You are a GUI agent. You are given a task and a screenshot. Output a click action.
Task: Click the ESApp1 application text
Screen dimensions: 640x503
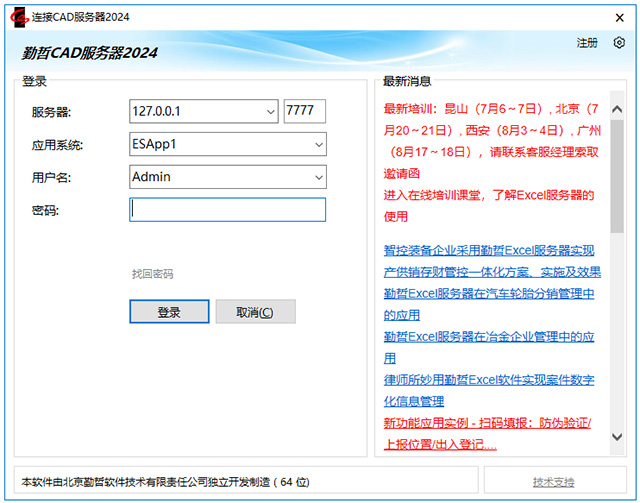[x=154, y=144]
